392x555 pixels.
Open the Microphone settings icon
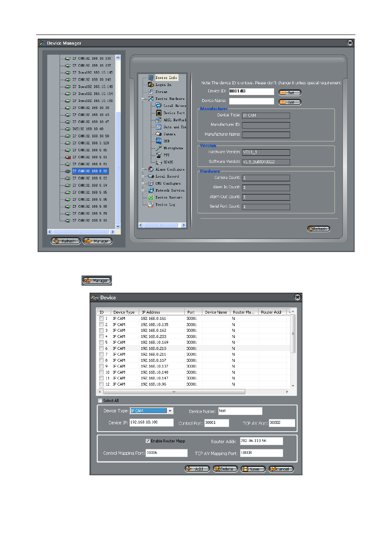159,148
